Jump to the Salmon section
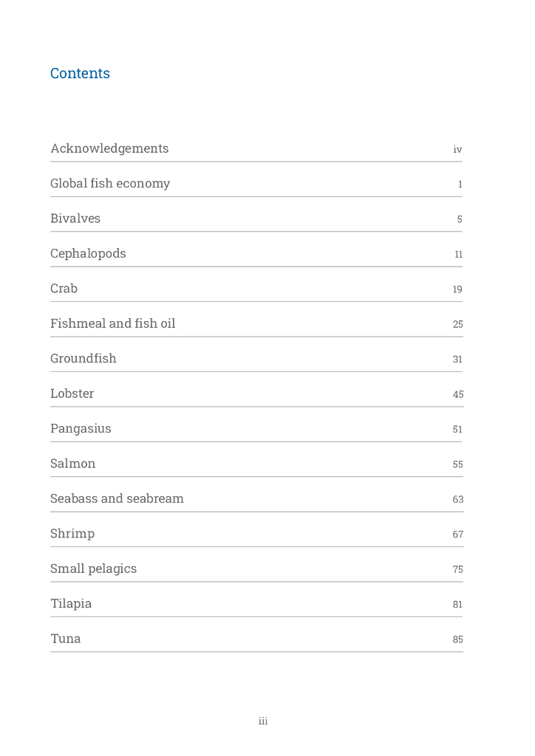This screenshot has width=535, height=756. pyautogui.click(x=72, y=464)
